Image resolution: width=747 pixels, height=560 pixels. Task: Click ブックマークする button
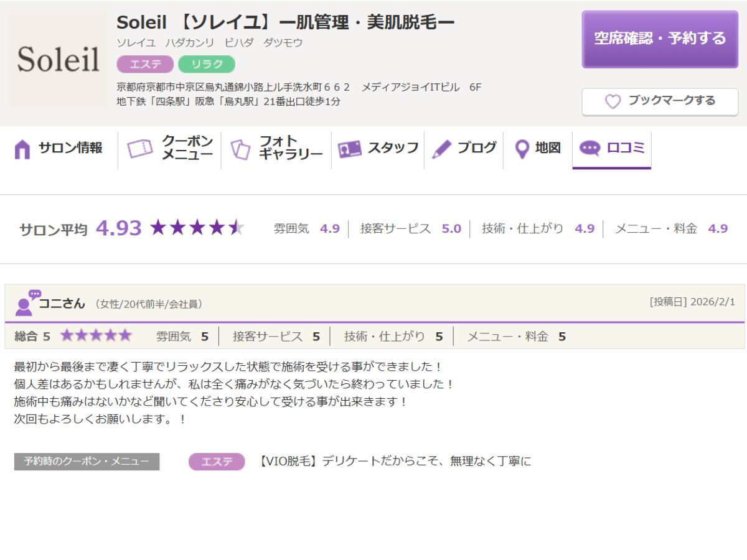660,101
